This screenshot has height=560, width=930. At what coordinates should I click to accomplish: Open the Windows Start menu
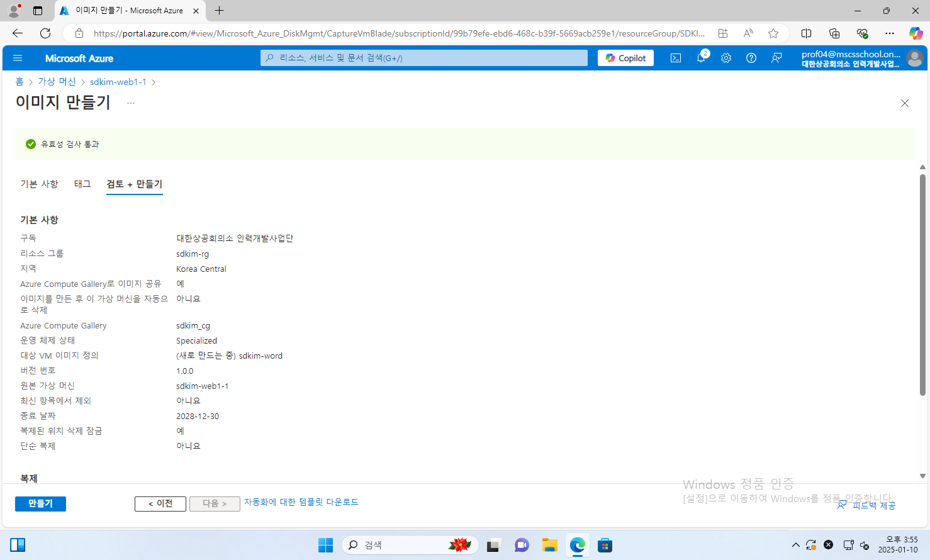click(325, 545)
